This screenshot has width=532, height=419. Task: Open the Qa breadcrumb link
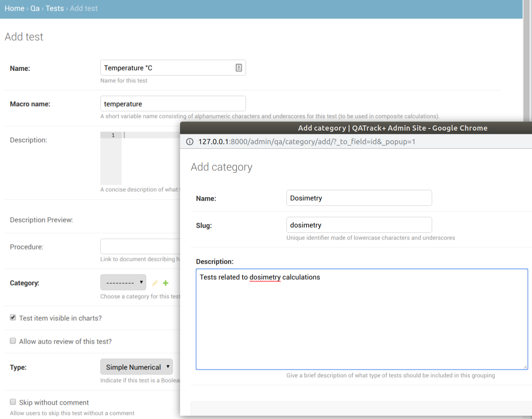35,8
